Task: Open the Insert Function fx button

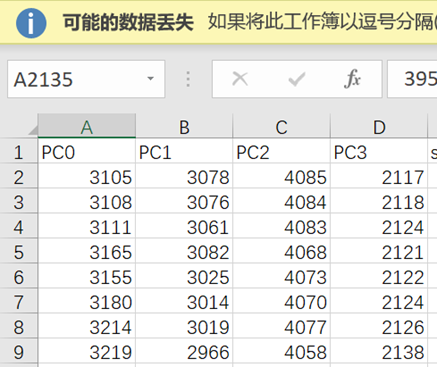Action: (x=353, y=79)
